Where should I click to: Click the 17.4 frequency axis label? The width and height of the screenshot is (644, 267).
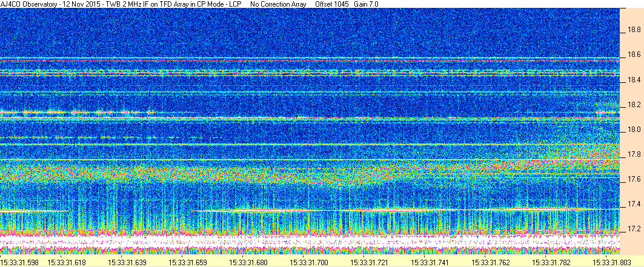tap(634, 204)
